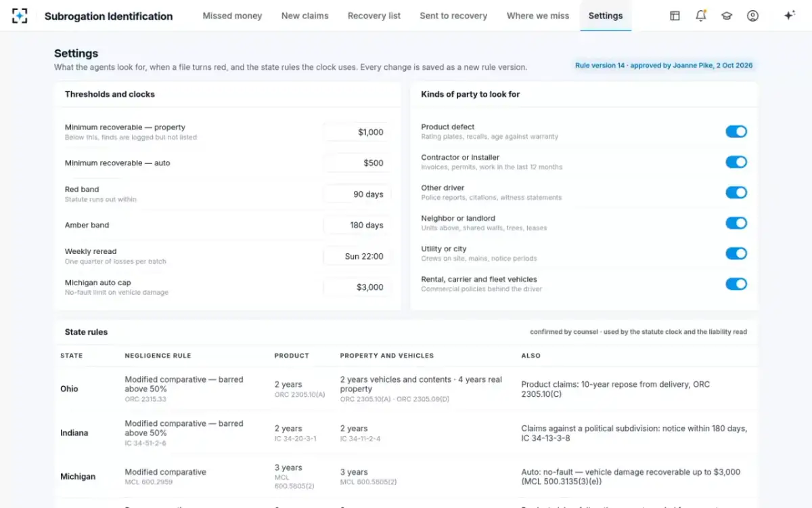The height and width of the screenshot is (508, 812).
Task: Click Indiana's political subdivision notice note
Action: click(634, 433)
